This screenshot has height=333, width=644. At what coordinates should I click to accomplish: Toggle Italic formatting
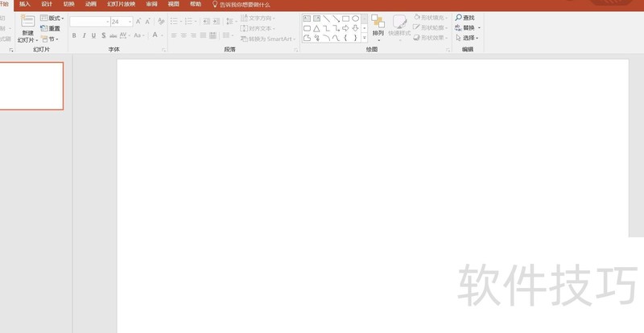84,35
